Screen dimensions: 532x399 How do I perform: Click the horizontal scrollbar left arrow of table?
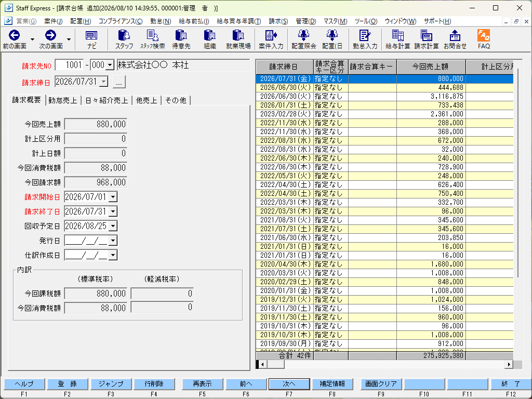pos(263,364)
